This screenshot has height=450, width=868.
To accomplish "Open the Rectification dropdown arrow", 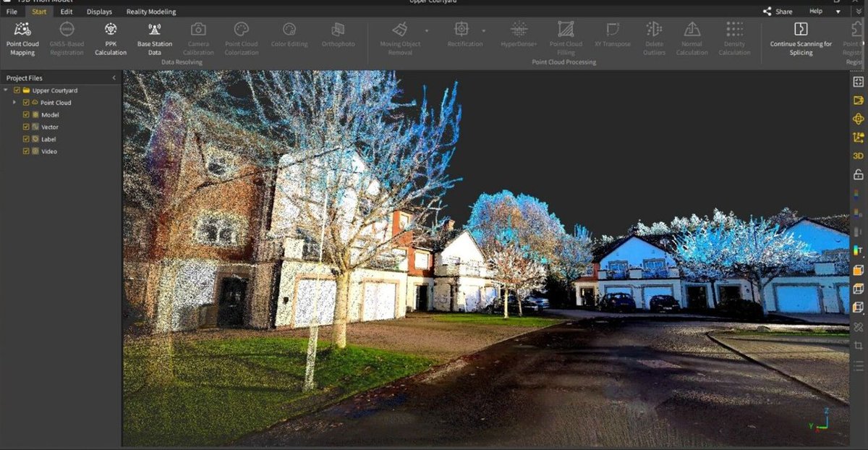I will pos(483,31).
